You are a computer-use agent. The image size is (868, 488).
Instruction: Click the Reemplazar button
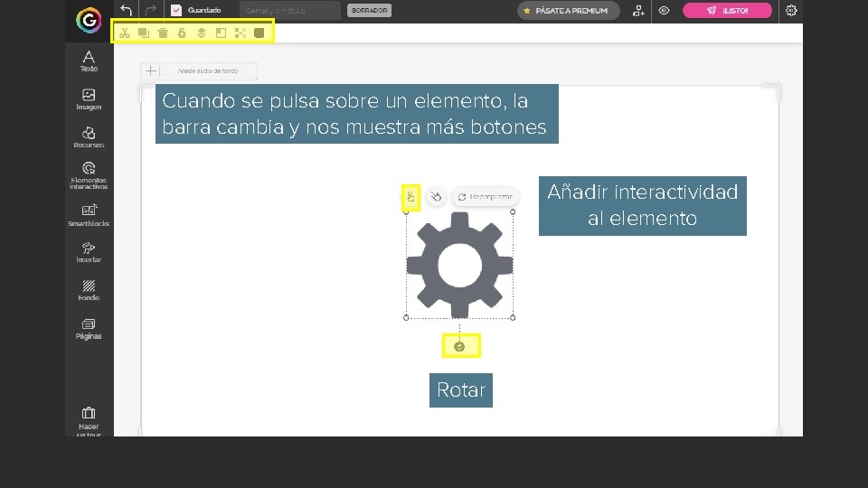486,196
